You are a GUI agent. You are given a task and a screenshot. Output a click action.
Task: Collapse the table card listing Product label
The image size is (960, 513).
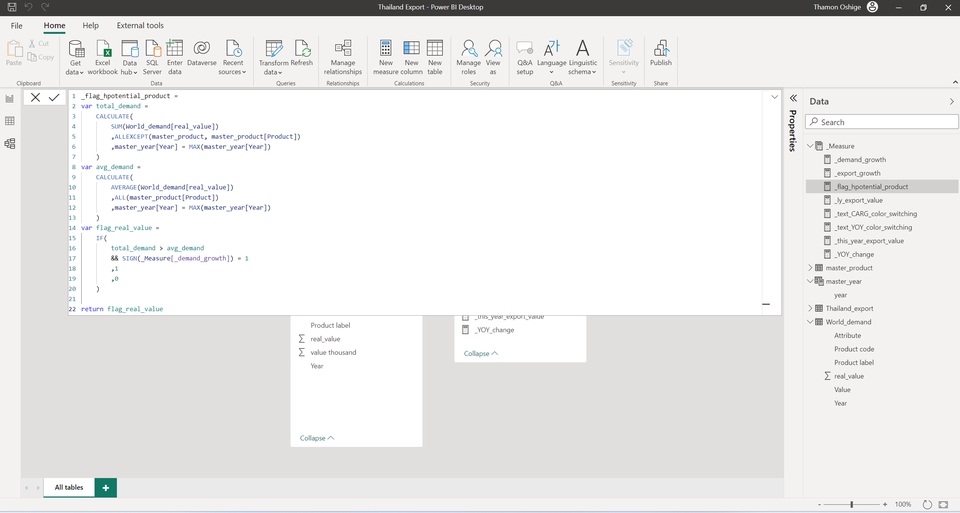[317, 438]
